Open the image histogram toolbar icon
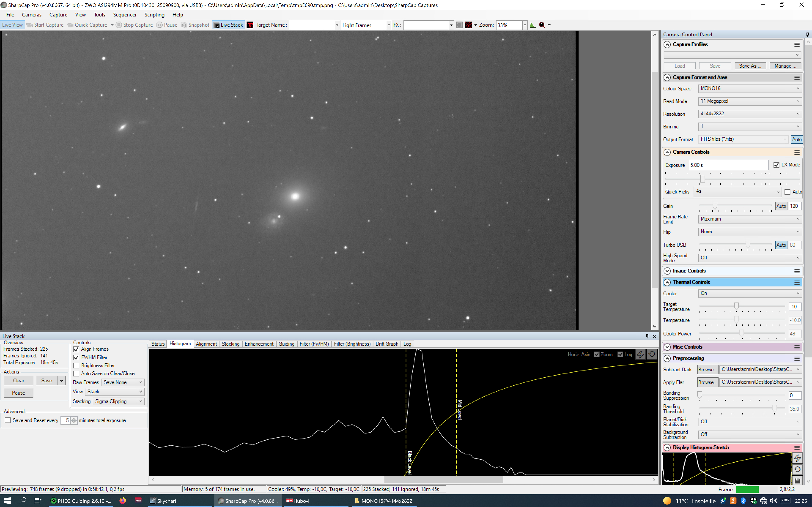This screenshot has width=812, height=507. [532, 25]
